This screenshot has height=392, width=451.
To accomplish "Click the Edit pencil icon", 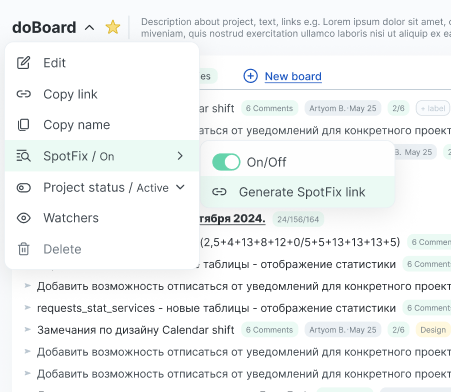I will coord(23,63).
